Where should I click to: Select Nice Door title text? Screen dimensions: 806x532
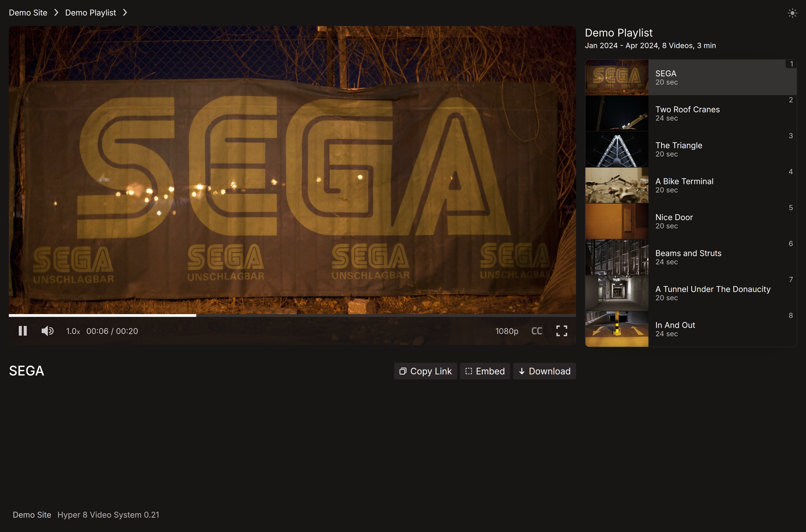pyautogui.click(x=674, y=217)
